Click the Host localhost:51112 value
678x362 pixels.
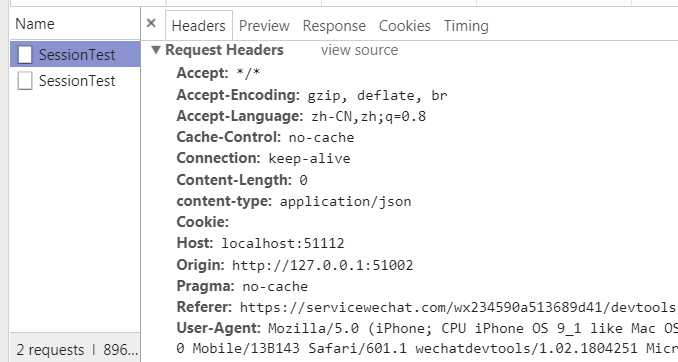[x=283, y=243]
